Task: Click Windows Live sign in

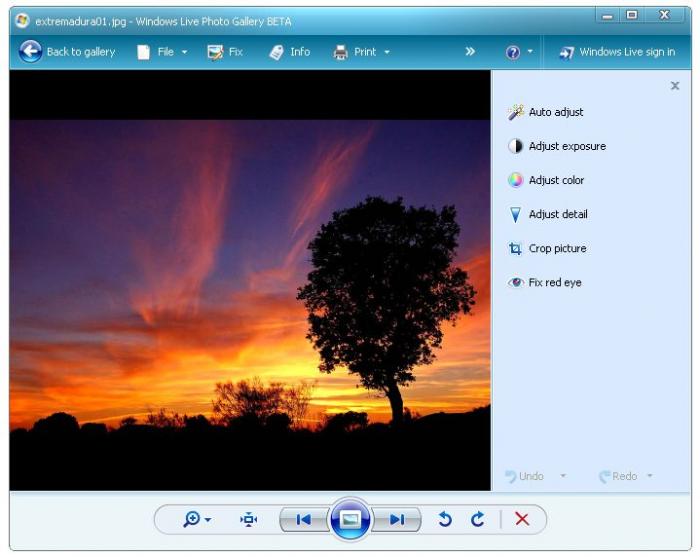Action: [x=627, y=52]
